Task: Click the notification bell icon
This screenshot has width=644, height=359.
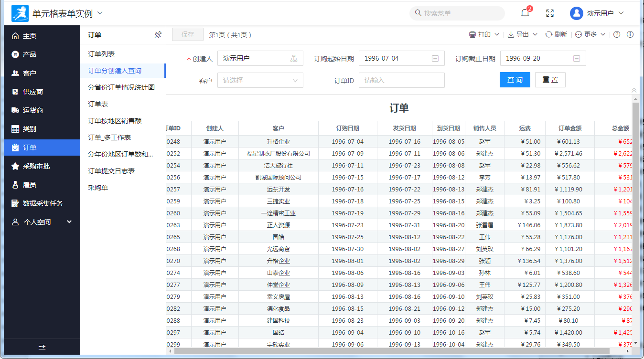Action: (525, 13)
